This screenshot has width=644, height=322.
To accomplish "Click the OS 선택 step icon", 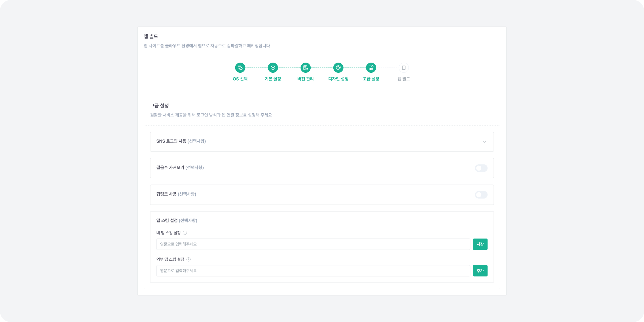I will [x=240, y=68].
